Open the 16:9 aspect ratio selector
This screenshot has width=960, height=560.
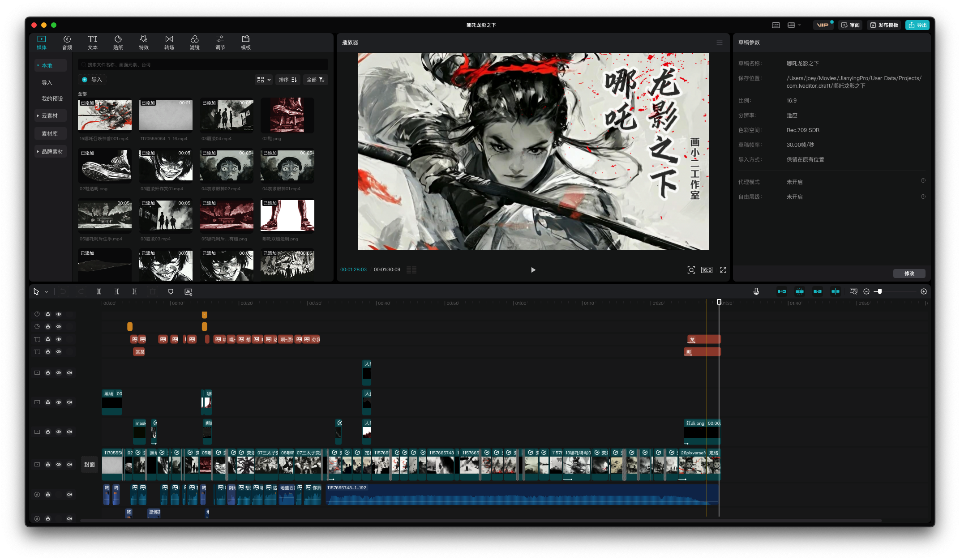(x=707, y=270)
